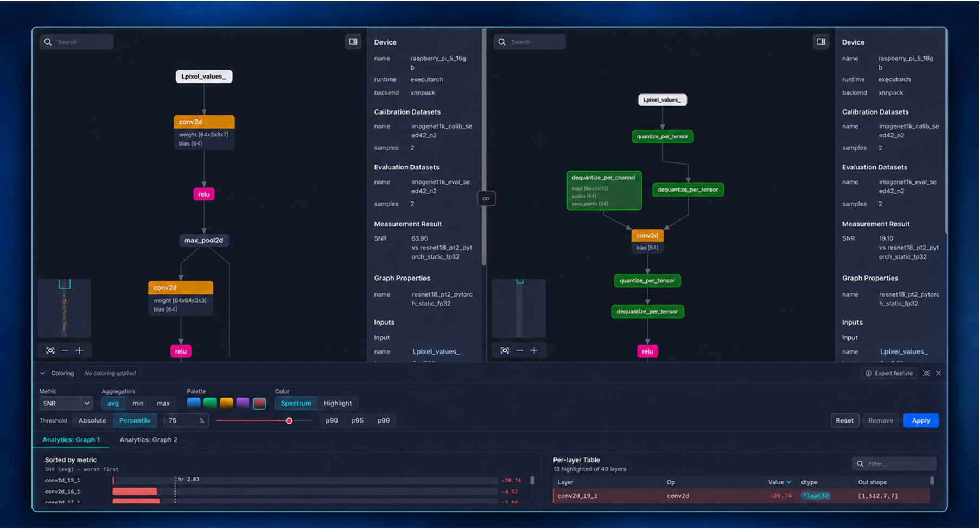Collapse the Coloring section chevron

[42, 374]
